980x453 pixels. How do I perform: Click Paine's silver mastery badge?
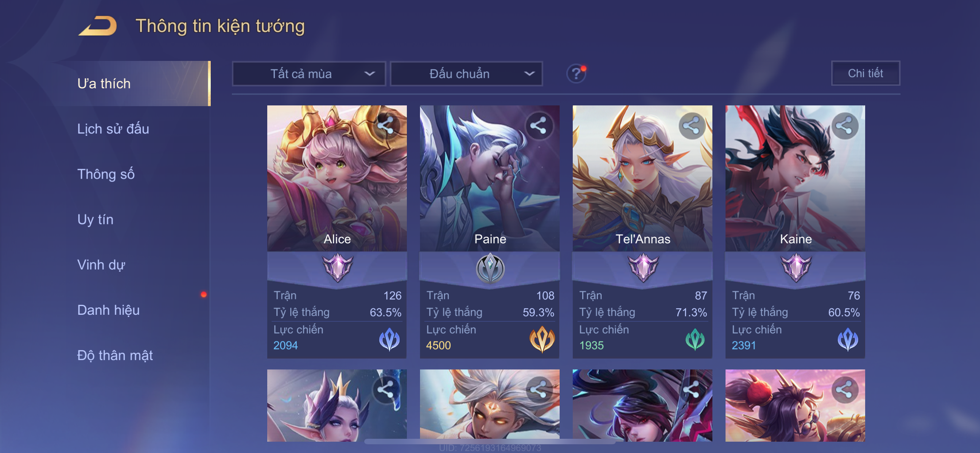point(490,268)
